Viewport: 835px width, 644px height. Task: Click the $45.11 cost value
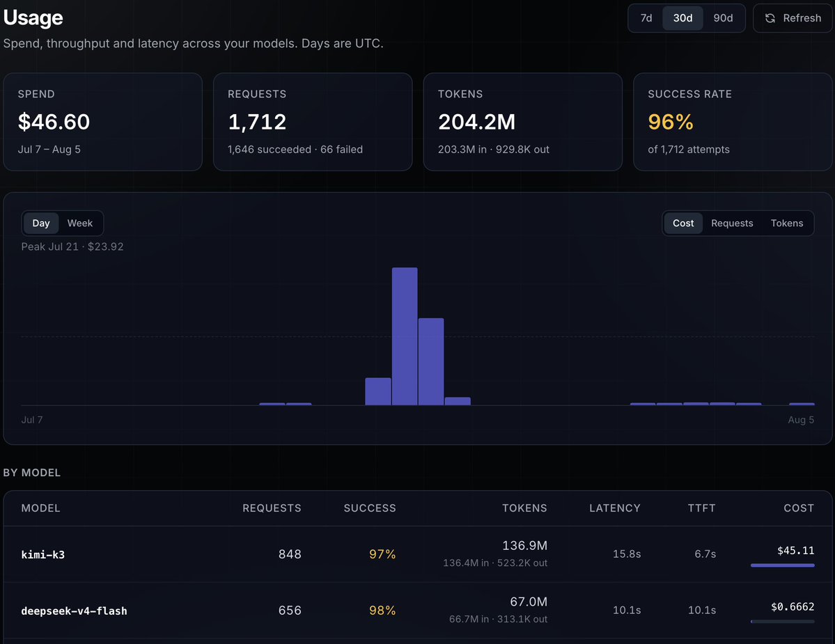point(795,550)
